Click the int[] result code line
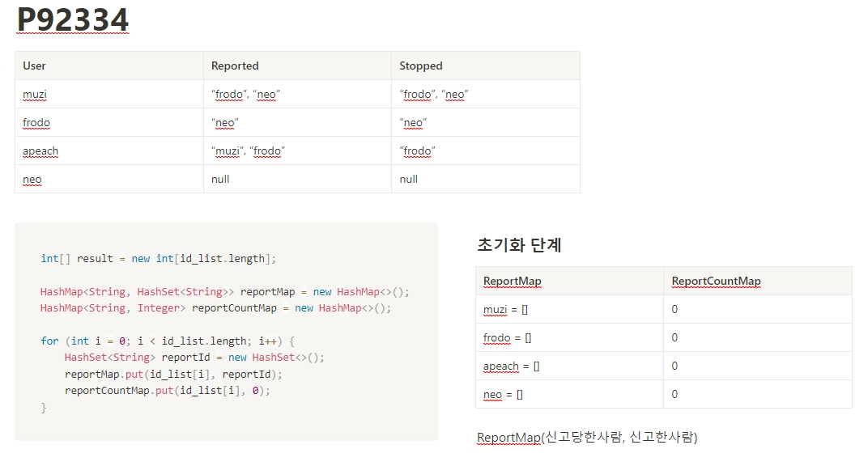The image size is (868, 466). click(158, 258)
